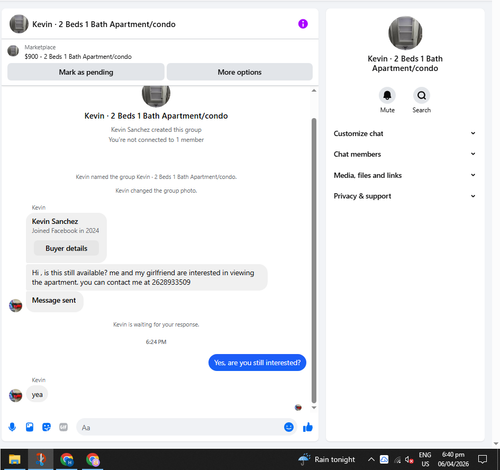Open $900 2 Beds listing link
500x470 pixels.
tap(78, 56)
